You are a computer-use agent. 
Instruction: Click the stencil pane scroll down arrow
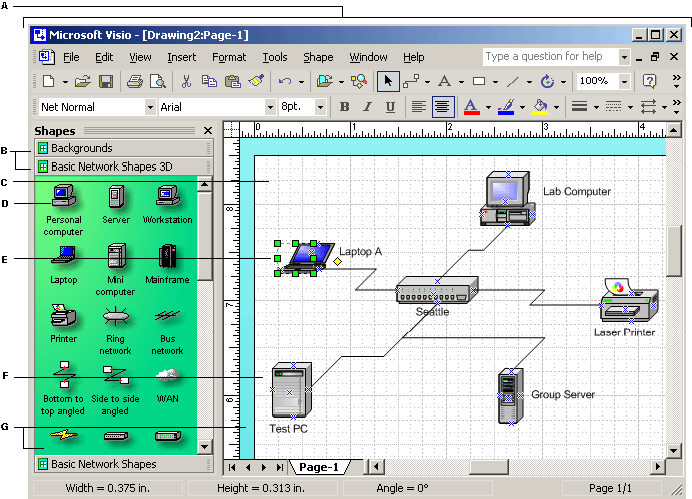pyautogui.click(x=204, y=446)
